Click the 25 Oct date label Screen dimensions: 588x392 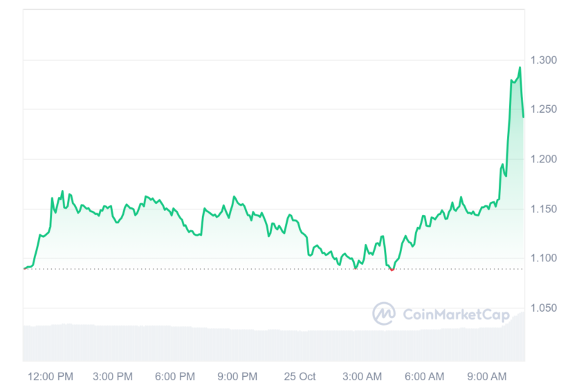coord(300,376)
